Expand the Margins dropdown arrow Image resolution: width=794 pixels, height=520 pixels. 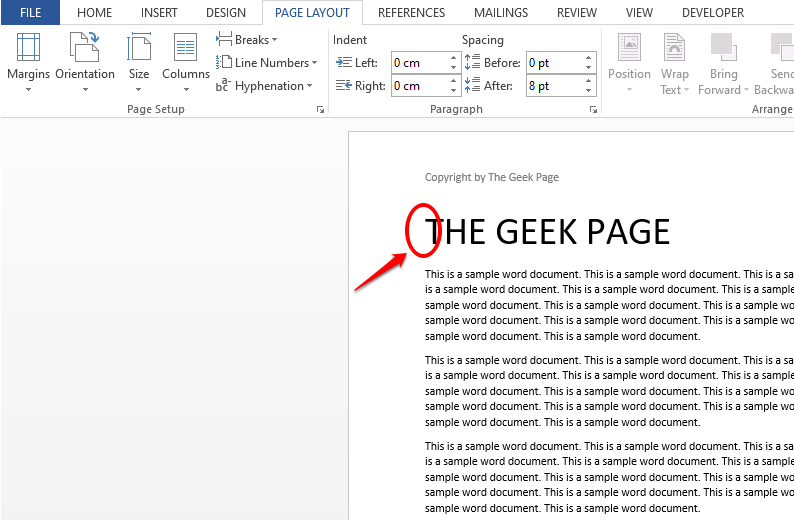(28, 90)
